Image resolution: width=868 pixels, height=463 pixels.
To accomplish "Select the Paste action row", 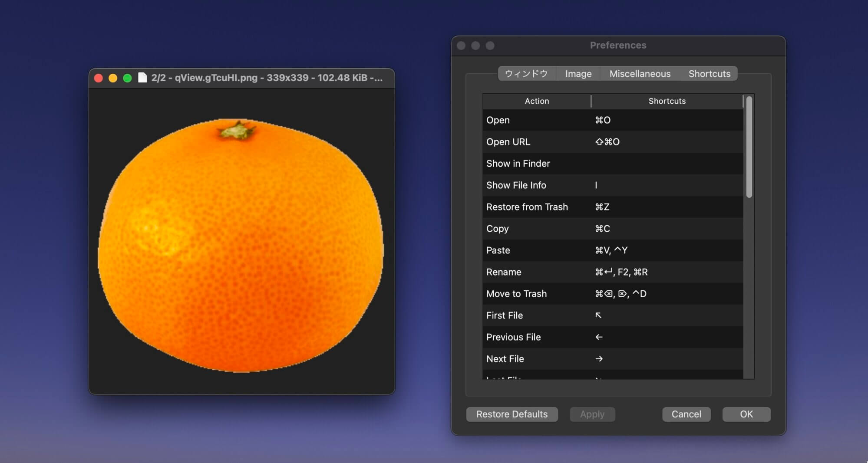I will click(x=613, y=250).
